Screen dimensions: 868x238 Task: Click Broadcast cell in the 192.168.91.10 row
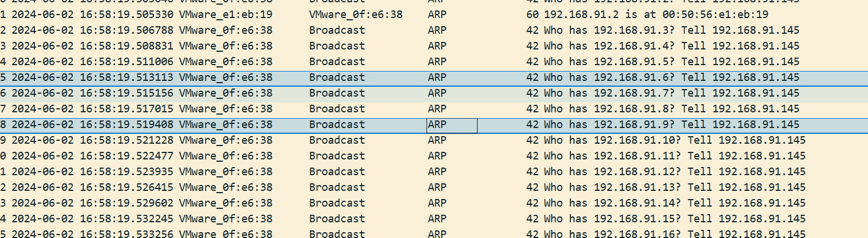[337, 140]
